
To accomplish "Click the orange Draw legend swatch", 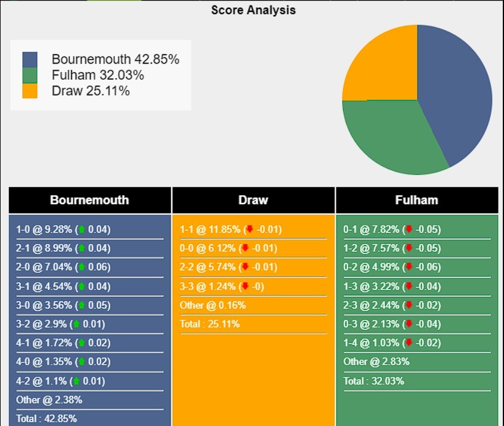I will tap(30, 91).
